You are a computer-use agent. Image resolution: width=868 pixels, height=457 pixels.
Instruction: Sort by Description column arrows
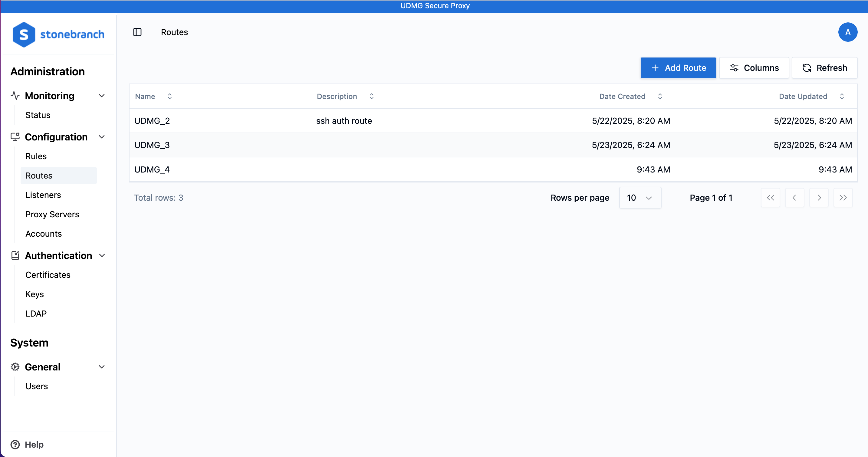(371, 96)
